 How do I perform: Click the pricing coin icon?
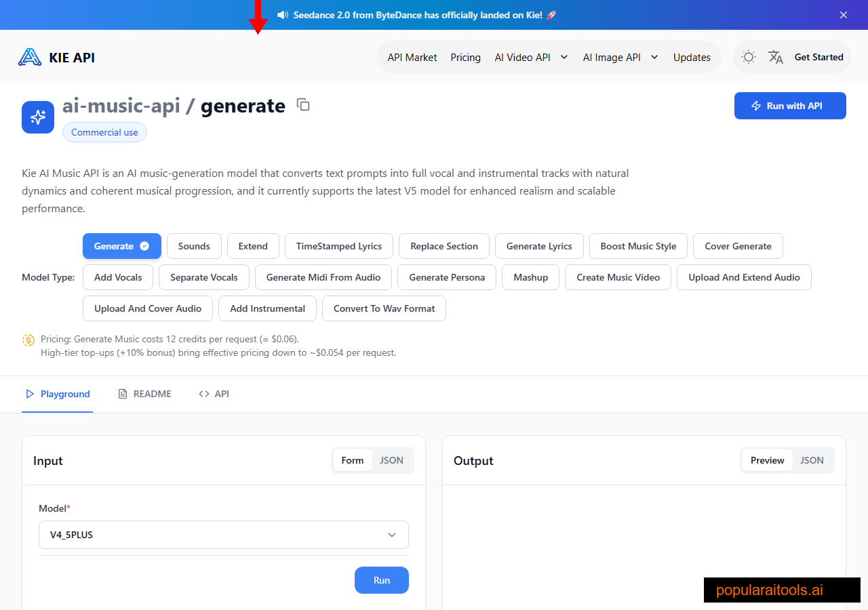point(28,340)
